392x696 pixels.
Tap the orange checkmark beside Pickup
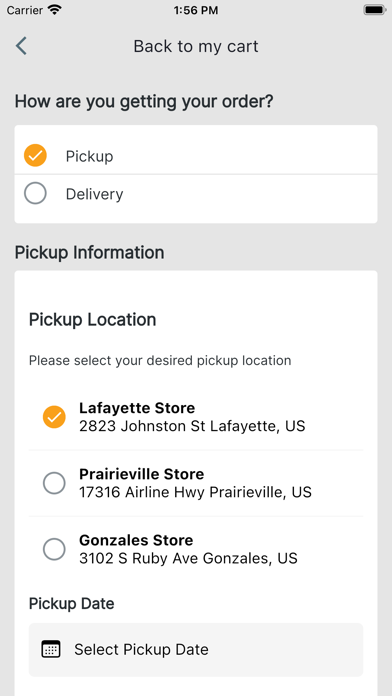click(x=35, y=155)
